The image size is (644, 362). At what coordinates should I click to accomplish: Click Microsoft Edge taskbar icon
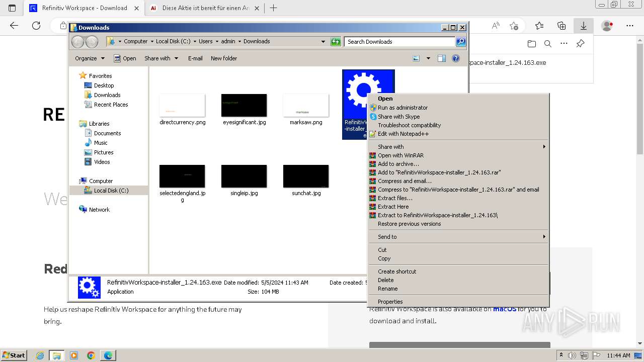(108, 355)
